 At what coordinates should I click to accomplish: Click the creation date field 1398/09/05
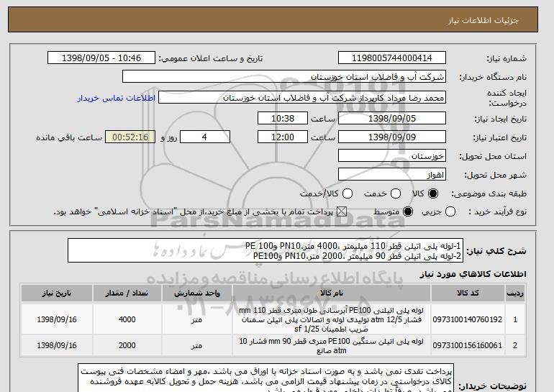[x=392, y=118]
